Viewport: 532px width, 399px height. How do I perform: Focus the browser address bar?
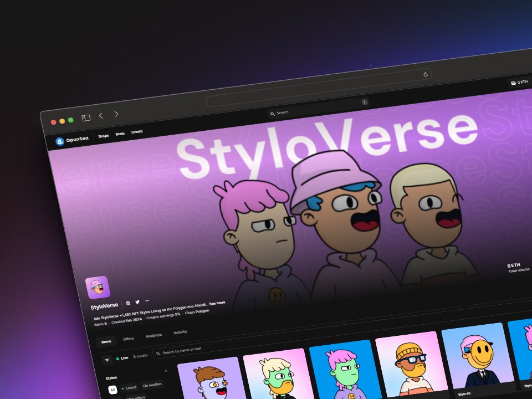tap(319, 88)
